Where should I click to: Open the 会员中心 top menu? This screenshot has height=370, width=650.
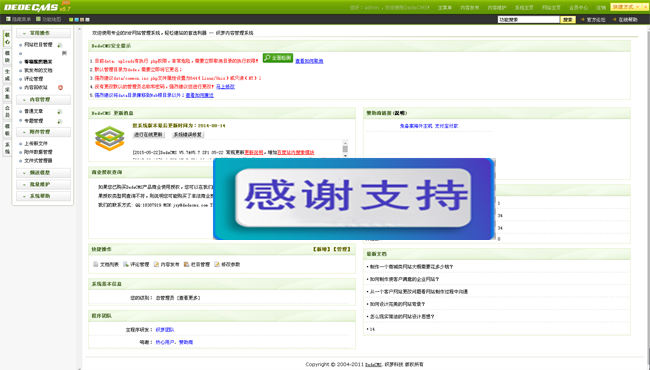point(578,7)
